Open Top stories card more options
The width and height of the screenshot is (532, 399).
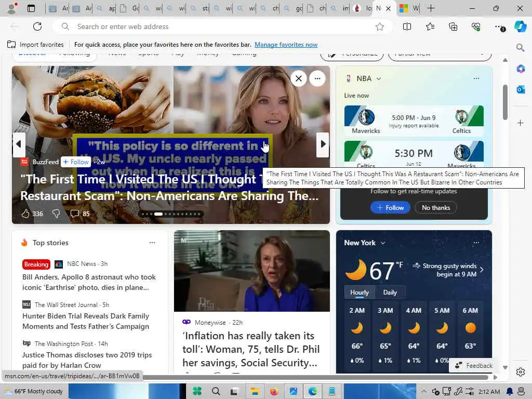pos(152,243)
